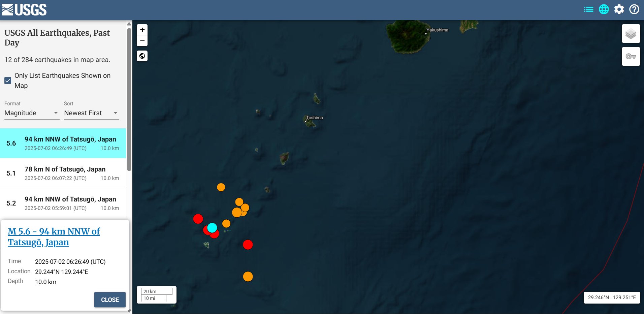The image size is (644, 314).
Task: Click the northernmost orange earthquake marker
Action: point(221,187)
